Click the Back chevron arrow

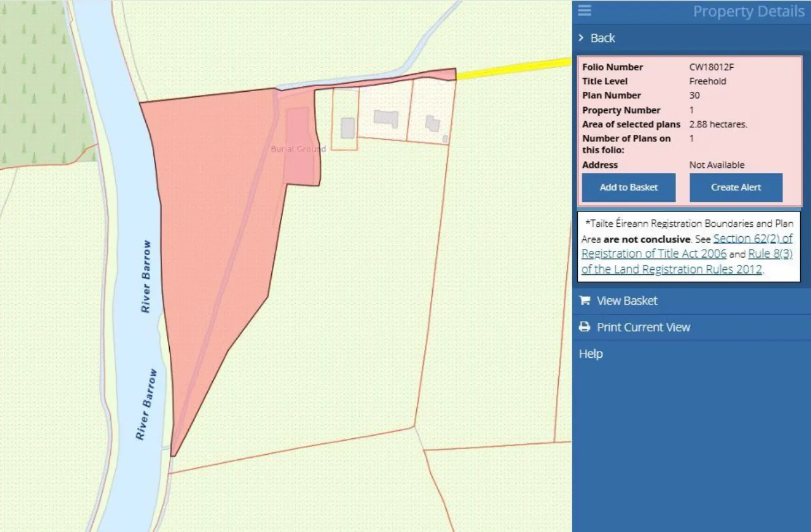580,38
